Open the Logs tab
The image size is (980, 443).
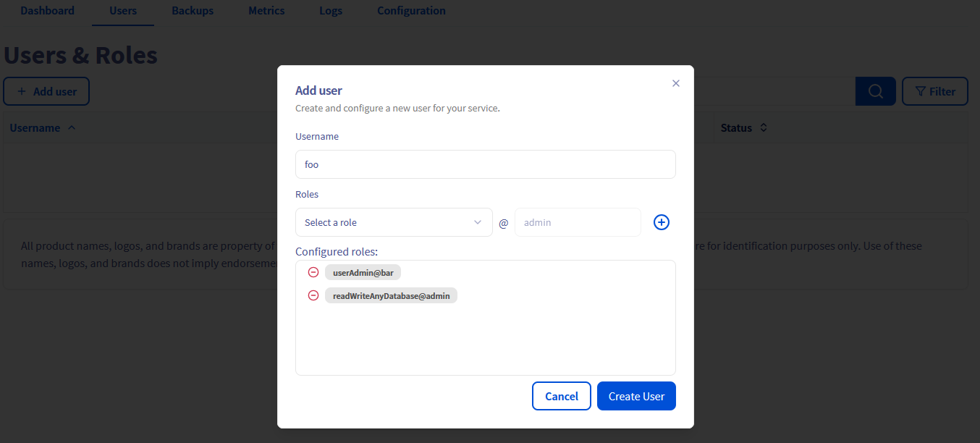click(x=331, y=11)
